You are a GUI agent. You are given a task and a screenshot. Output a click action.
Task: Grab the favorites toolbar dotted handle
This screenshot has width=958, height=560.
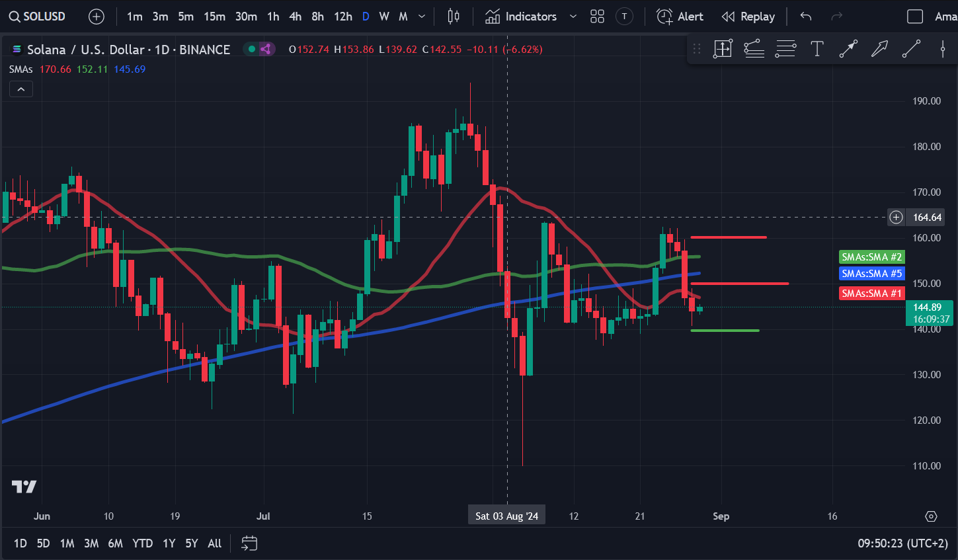point(697,48)
